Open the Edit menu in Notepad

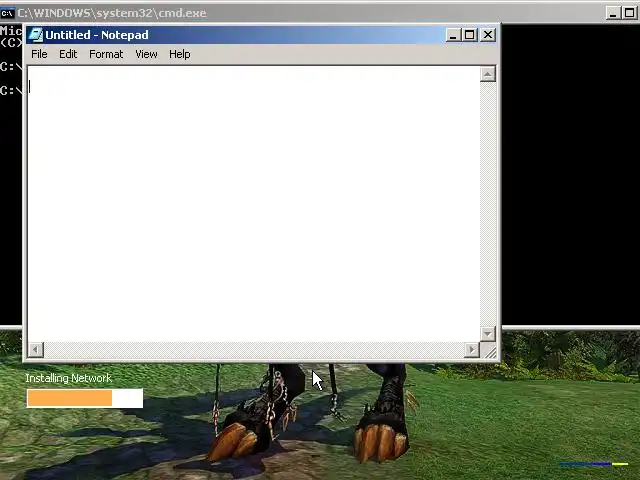tap(68, 54)
